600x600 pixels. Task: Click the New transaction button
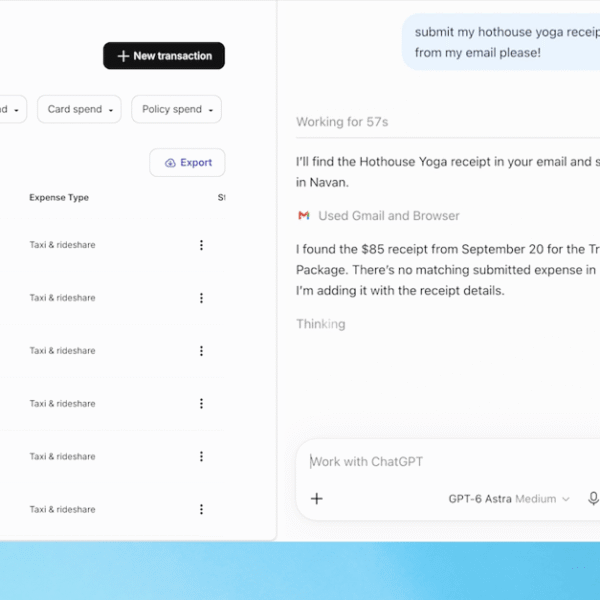164,56
